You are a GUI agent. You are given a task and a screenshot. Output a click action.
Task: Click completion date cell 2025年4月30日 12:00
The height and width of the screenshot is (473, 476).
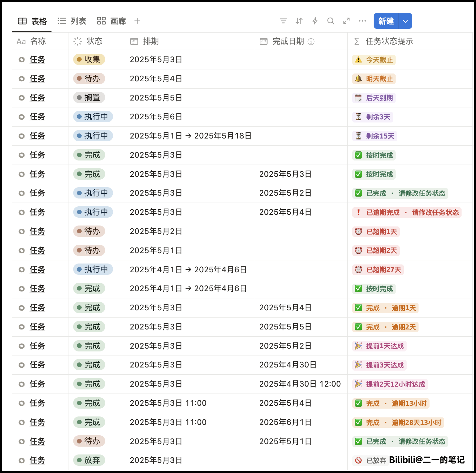pos(300,384)
